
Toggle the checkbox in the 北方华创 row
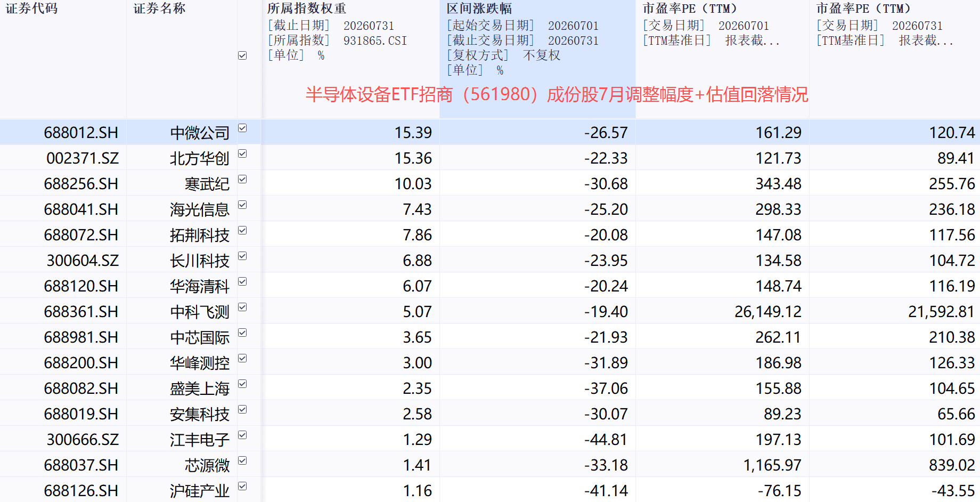pos(242,153)
